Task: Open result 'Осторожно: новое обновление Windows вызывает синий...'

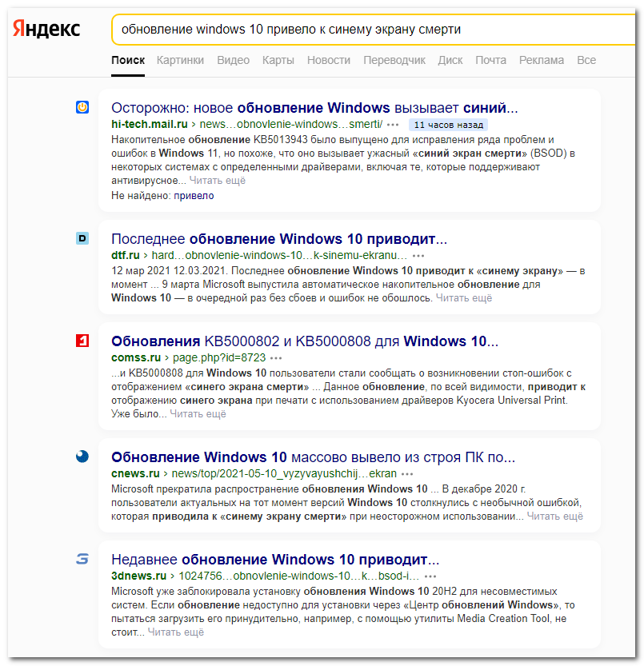Action: pyautogui.click(x=314, y=108)
